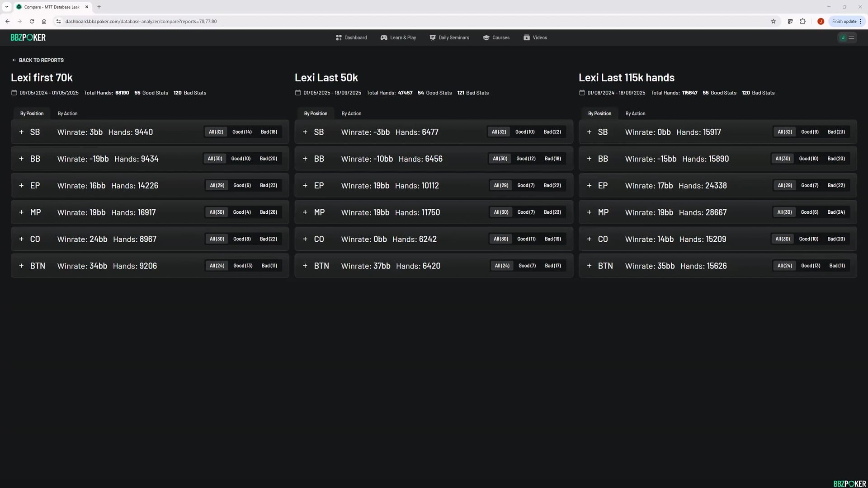The image size is (868, 488).
Task: Open the Dashboard nav icon
Action: point(339,38)
